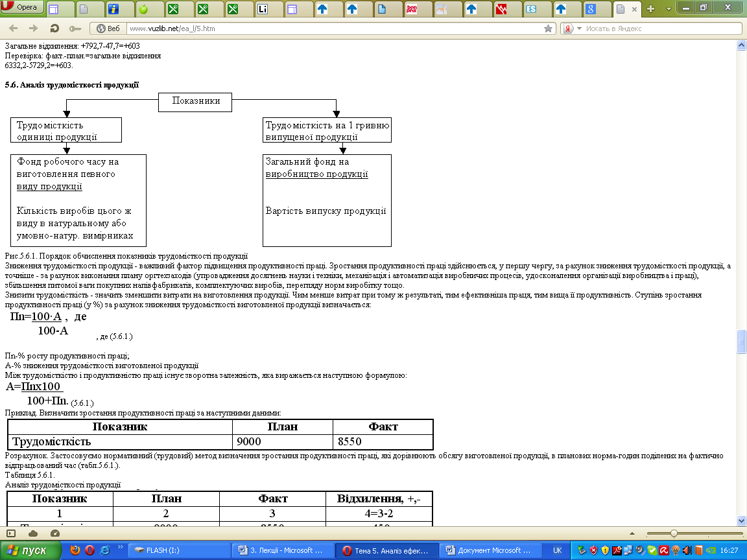747x560 pixels.
Task: Click the Opera Link cloud icon
Action: (33, 533)
